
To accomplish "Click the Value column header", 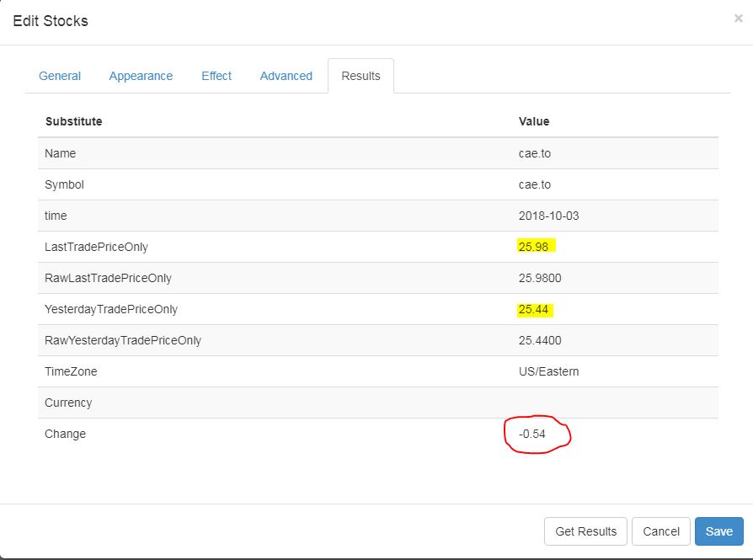I will click(533, 121).
